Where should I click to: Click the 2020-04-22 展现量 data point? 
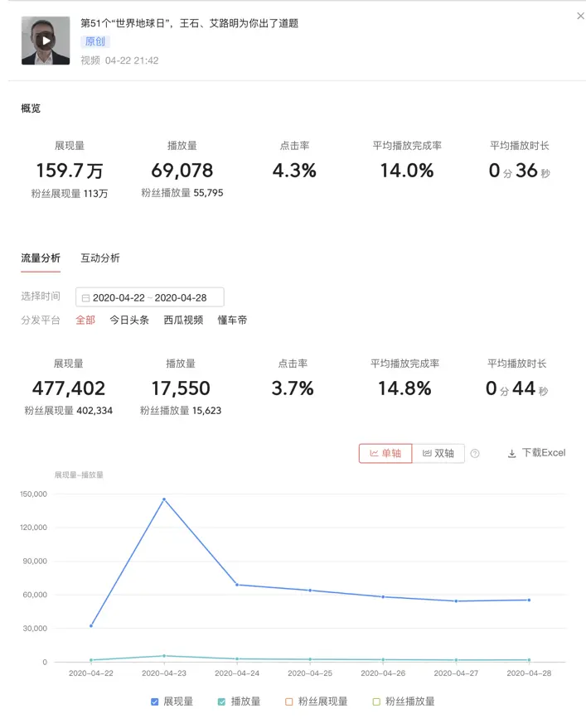pyautogui.click(x=91, y=626)
